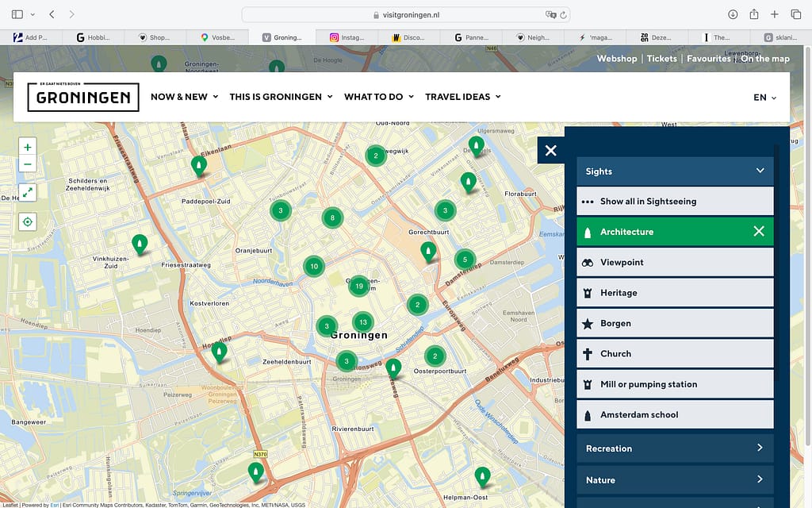Zoom in on the map
The image size is (812, 508).
[28, 147]
